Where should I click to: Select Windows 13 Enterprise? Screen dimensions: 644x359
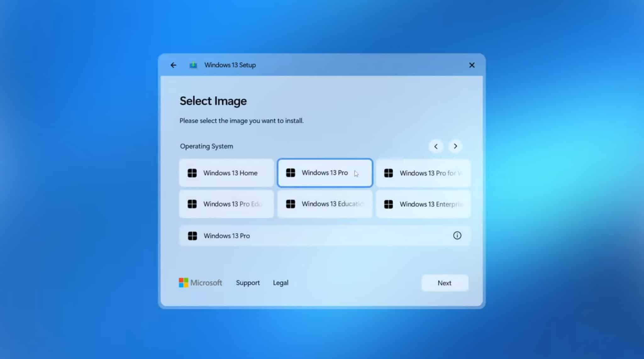[x=423, y=204]
